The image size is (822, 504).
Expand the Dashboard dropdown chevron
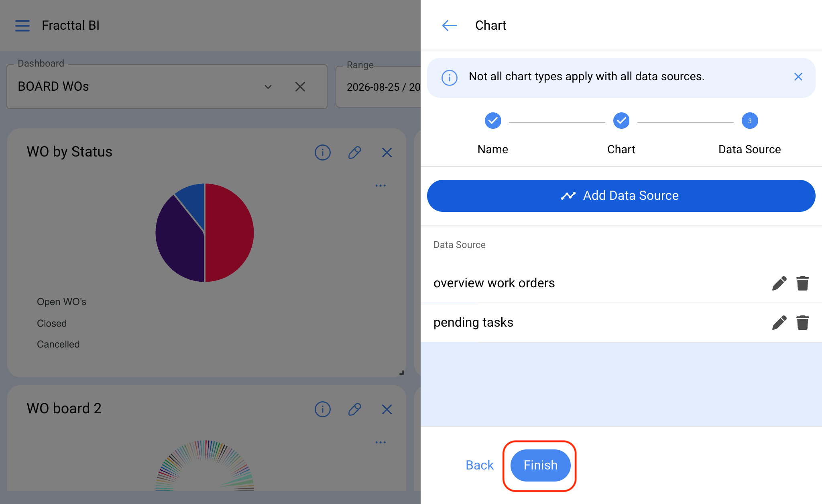[x=268, y=87]
